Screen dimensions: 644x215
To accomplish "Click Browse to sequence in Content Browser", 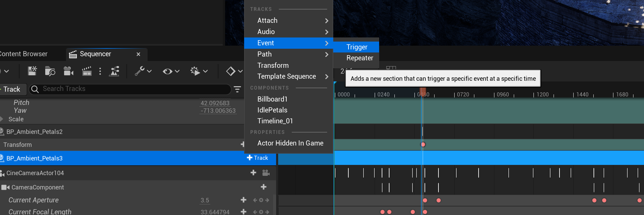I will (x=50, y=71).
